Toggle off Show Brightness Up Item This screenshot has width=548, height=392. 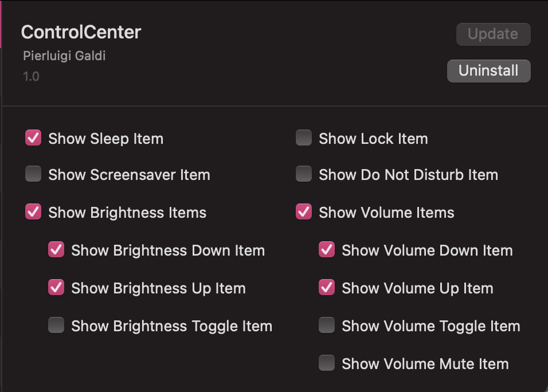click(56, 288)
